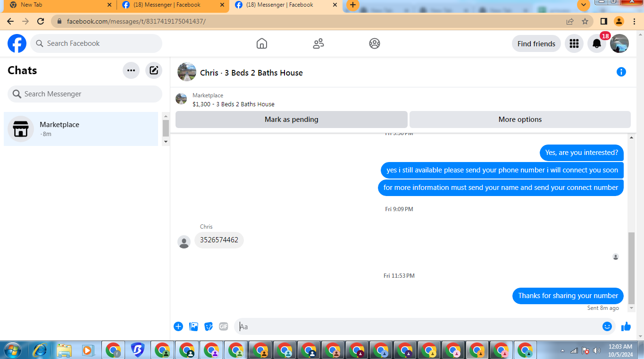Screen dimensions: 644x359
Task: Click Chris's avatar beside the phone number message
Action: click(x=184, y=242)
